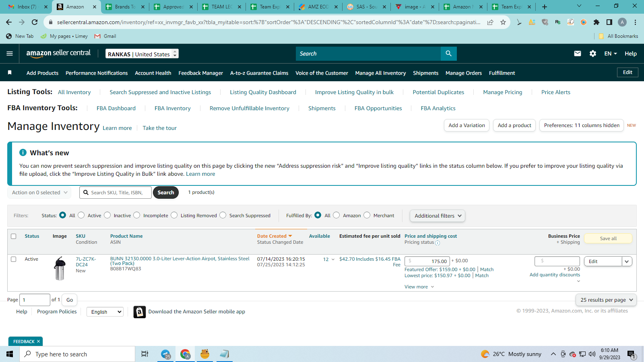Close the FEEDBACK tab with the X

(38, 341)
